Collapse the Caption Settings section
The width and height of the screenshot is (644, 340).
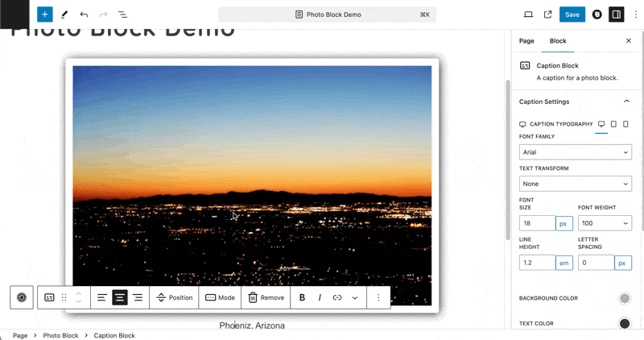click(x=626, y=102)
